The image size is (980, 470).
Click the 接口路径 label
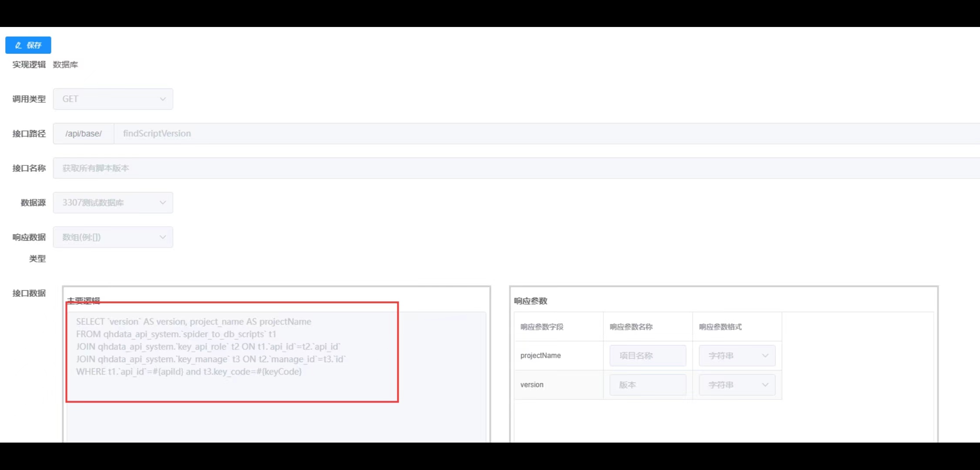(29, 134)
